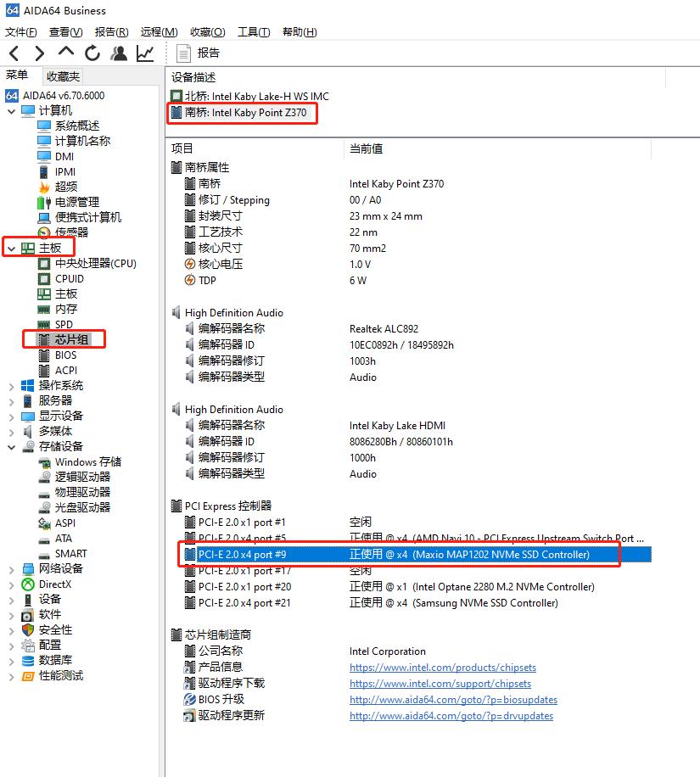Select the CPUID icon in the tree

44,279
